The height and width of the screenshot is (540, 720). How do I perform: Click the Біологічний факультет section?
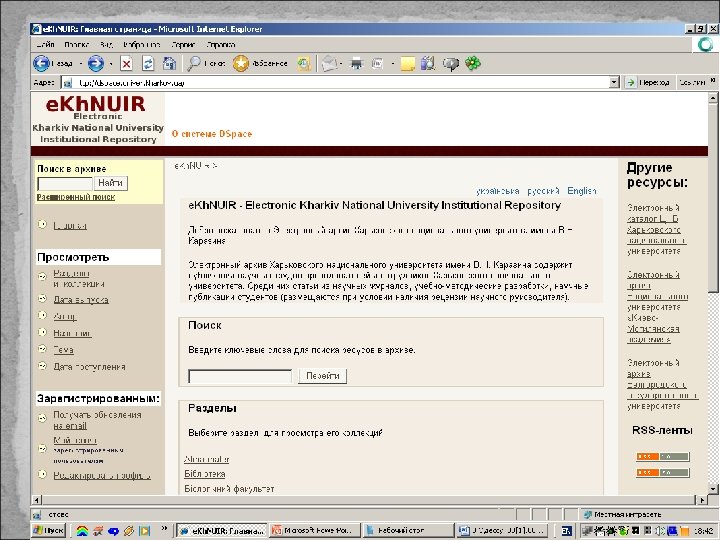point(229,489)
